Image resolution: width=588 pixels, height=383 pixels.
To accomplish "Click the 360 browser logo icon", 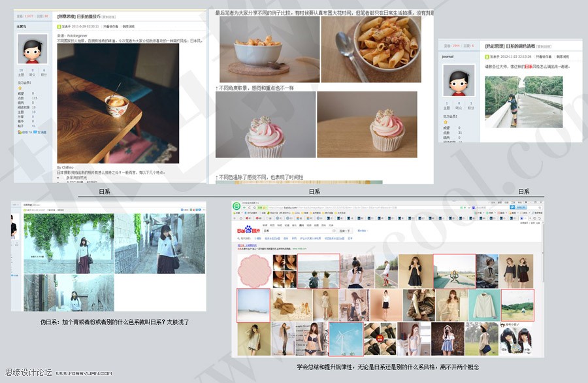I will pos(236,206).
